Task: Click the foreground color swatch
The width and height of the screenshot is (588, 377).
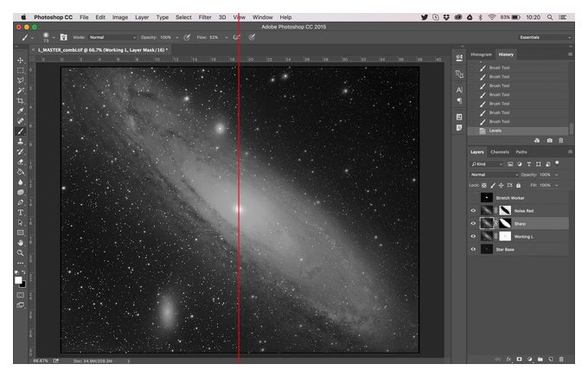Action: (18, 280)
